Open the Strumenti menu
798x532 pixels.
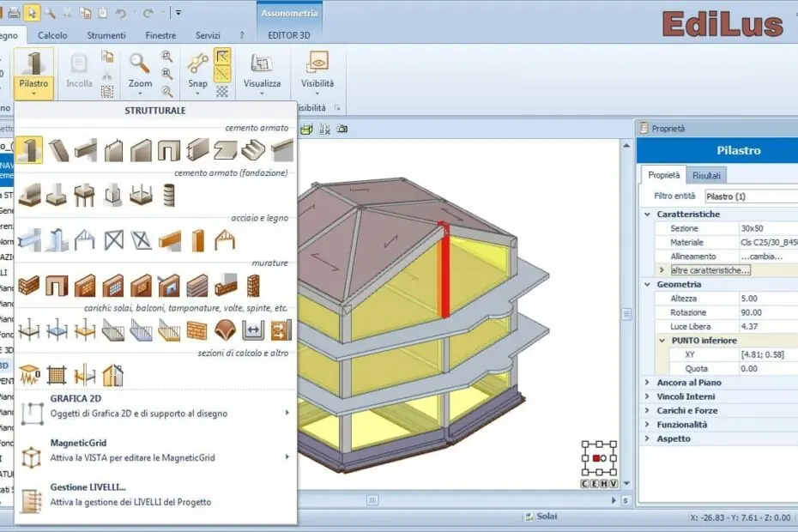click(x=106, y=35)
